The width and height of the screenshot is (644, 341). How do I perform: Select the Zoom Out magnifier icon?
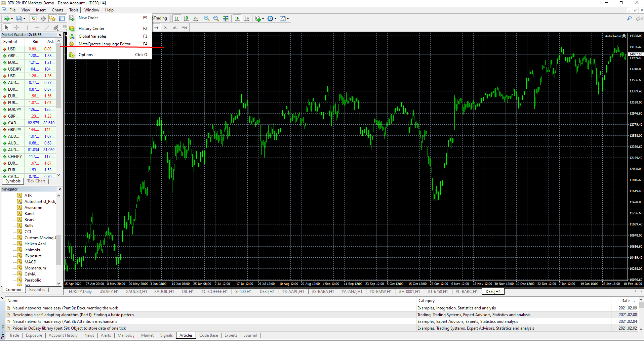[x=216, y=18]
